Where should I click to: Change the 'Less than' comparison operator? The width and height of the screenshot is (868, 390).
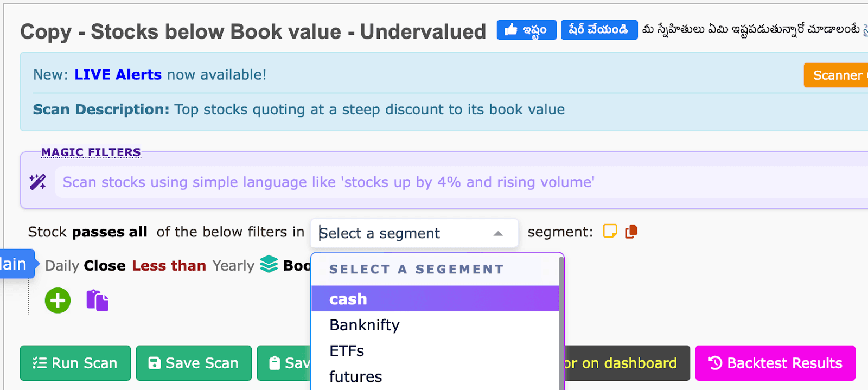pos(169,265)
